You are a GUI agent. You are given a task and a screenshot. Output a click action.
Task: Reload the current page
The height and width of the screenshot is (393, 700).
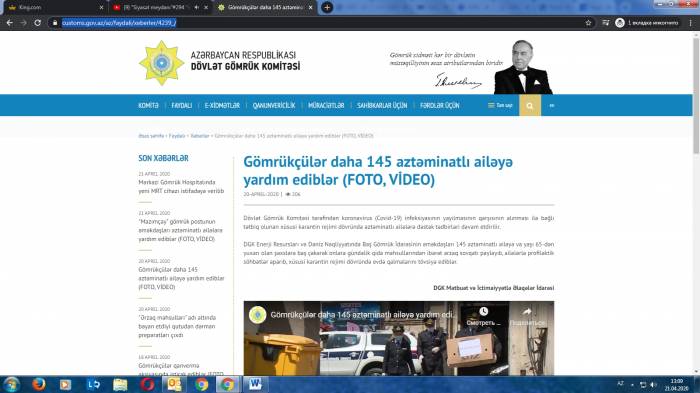point(38,23)
